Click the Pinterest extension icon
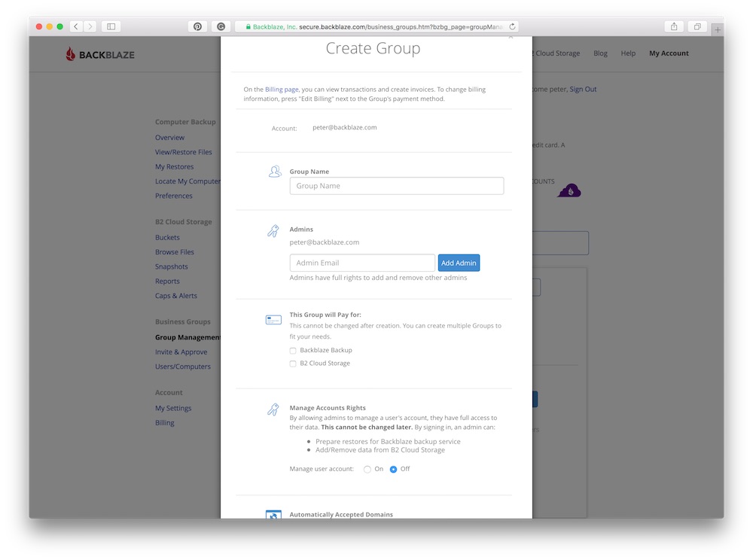The height and width of the screenshot is (560, 753). pyautogui.click(x=197, y=26)
